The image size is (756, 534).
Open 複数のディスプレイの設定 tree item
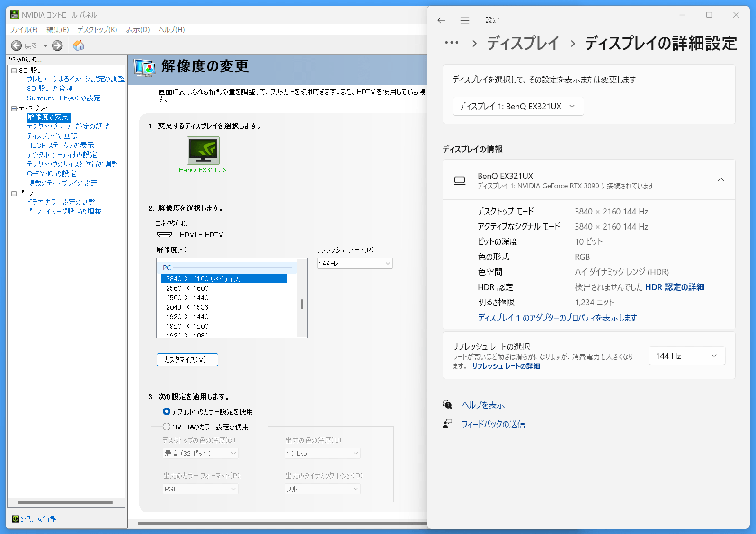click(62, 183)
